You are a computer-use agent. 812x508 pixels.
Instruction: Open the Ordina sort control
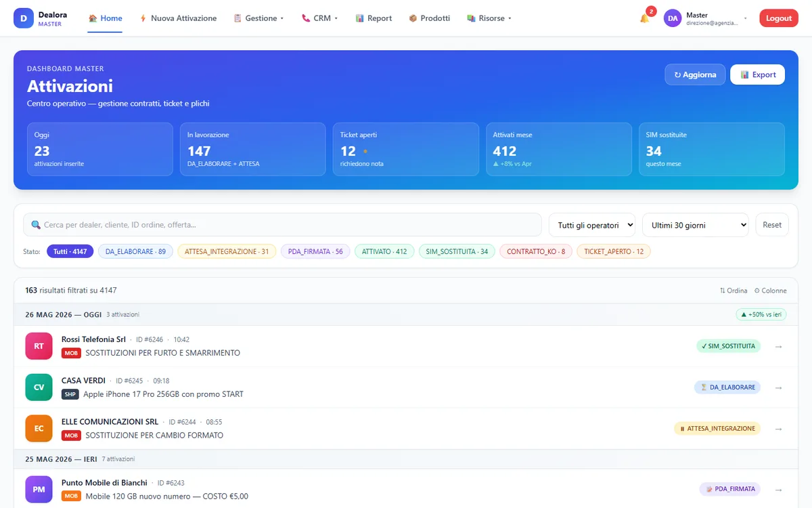(734, 291)
